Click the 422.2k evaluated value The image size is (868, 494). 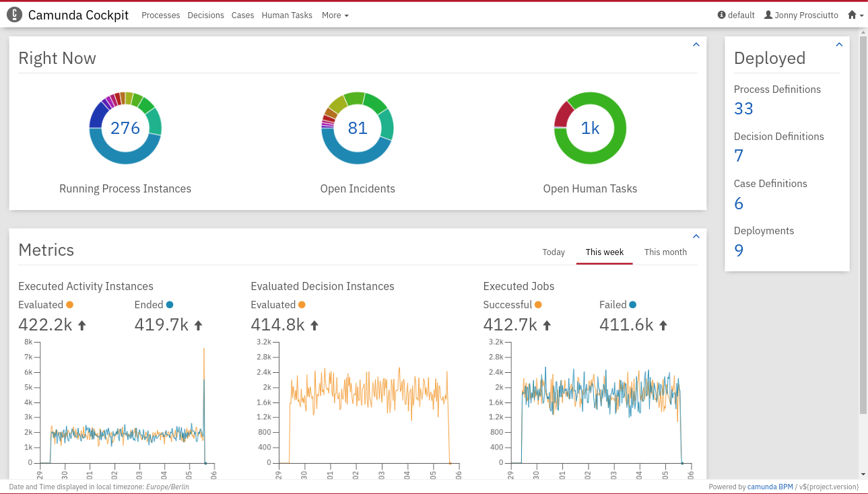tap(45, 325)
